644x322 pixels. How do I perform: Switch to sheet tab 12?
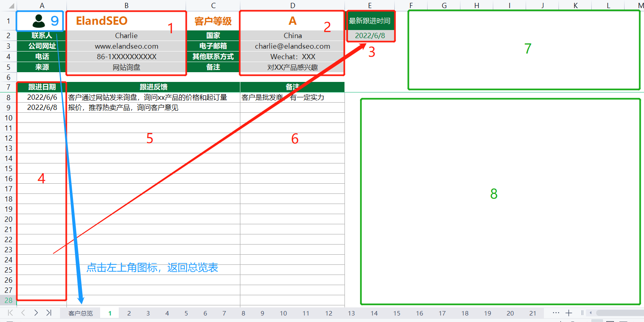(x=329, y=313)
